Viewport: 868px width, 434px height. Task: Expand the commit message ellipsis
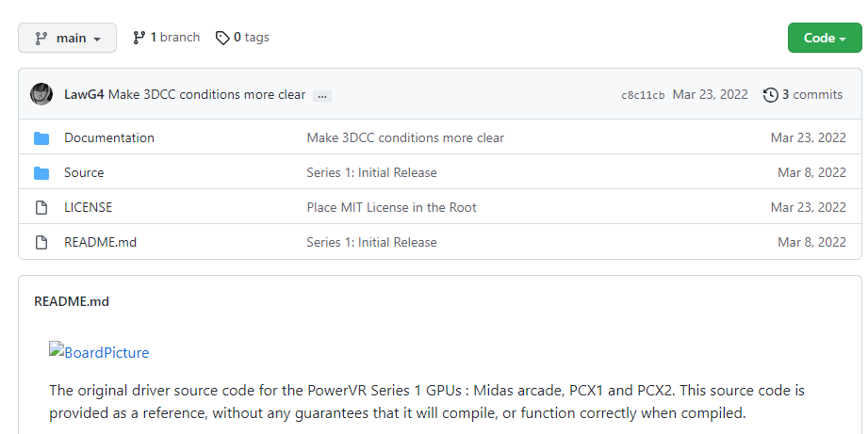coord(322,95)
